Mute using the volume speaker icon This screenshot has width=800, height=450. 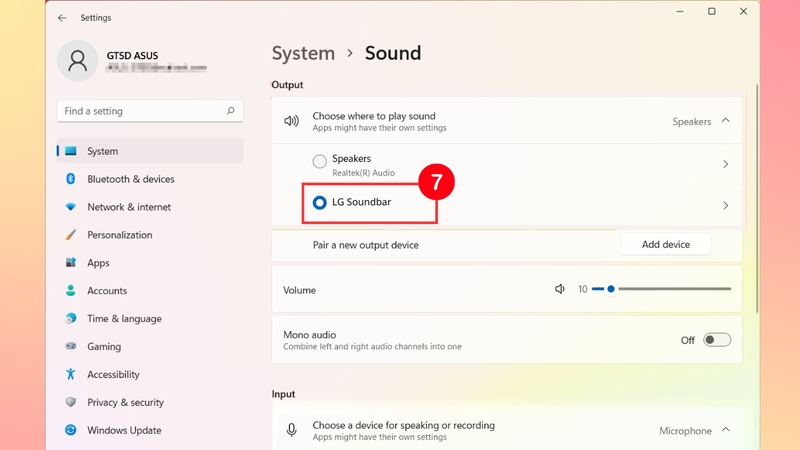coord(560,289)
